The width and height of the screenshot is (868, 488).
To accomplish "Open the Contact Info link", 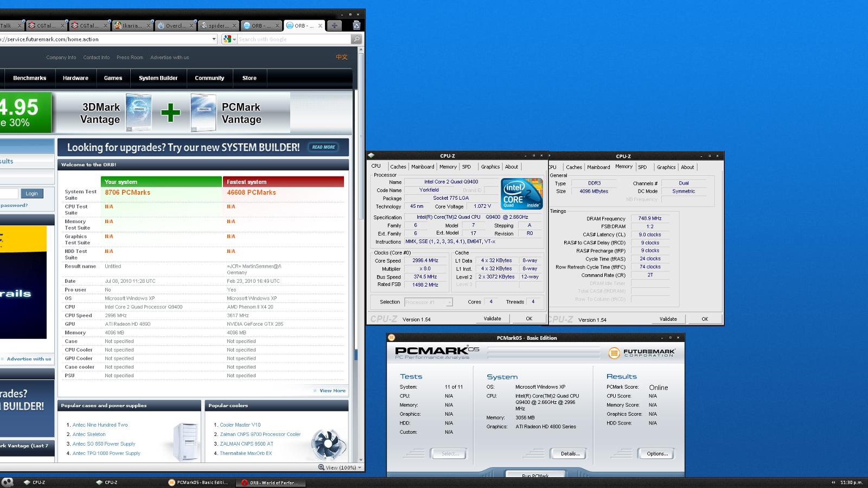I will [x=96, y=58].
